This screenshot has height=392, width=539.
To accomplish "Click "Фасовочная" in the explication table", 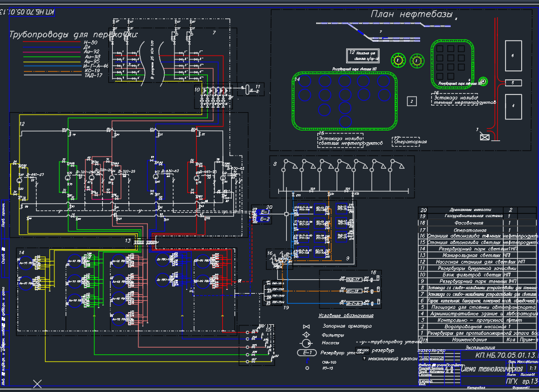I will tap(469, 223).
